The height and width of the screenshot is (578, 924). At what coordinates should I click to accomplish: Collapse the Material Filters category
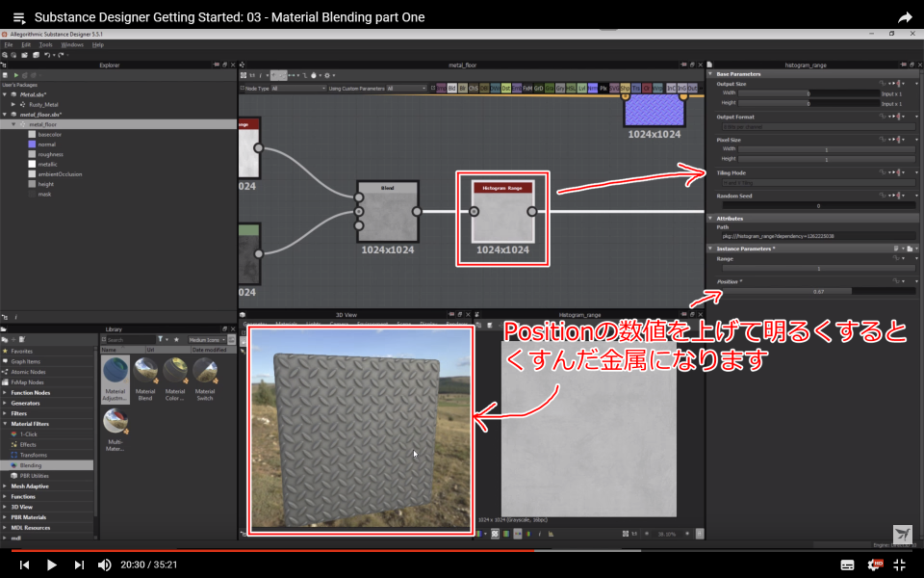(x=6, y=424)
